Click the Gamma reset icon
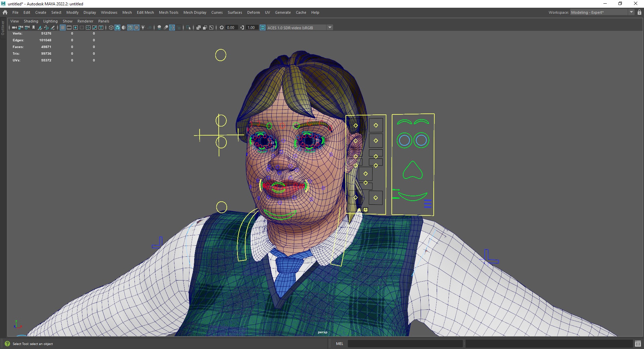Screen dimensions: 644x349 (x=242, y=28)
